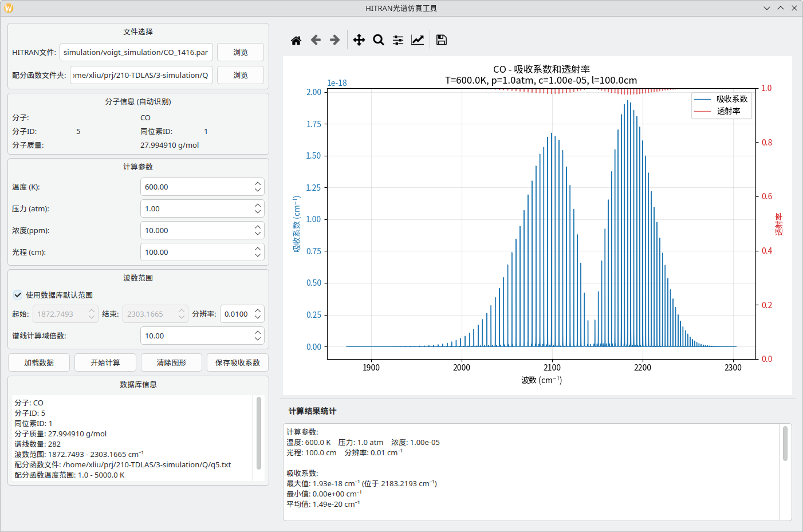Click the 加载数据 button
This screenshot has height=532, width=803.
(x=39, y=362)
